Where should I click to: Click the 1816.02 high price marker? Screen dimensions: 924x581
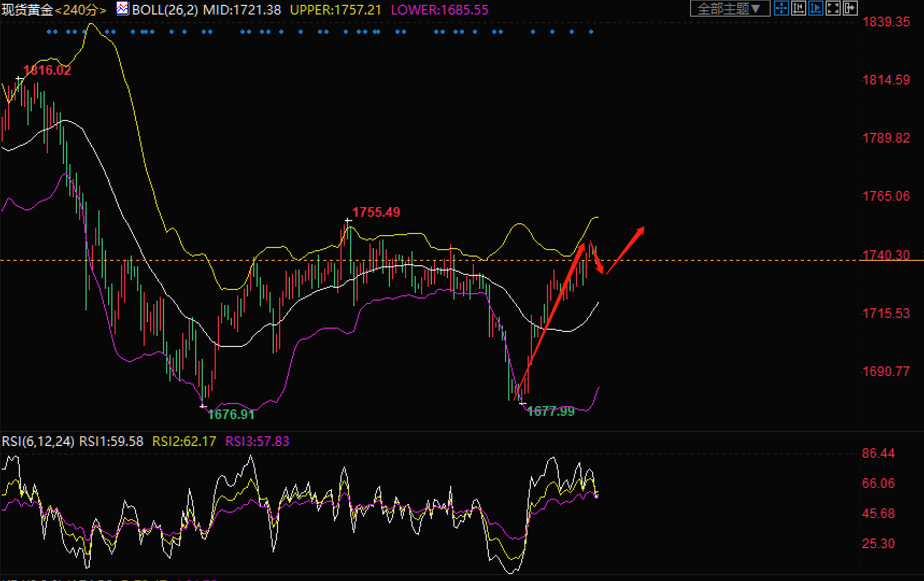pyautogui.click(x=47, y=70)
